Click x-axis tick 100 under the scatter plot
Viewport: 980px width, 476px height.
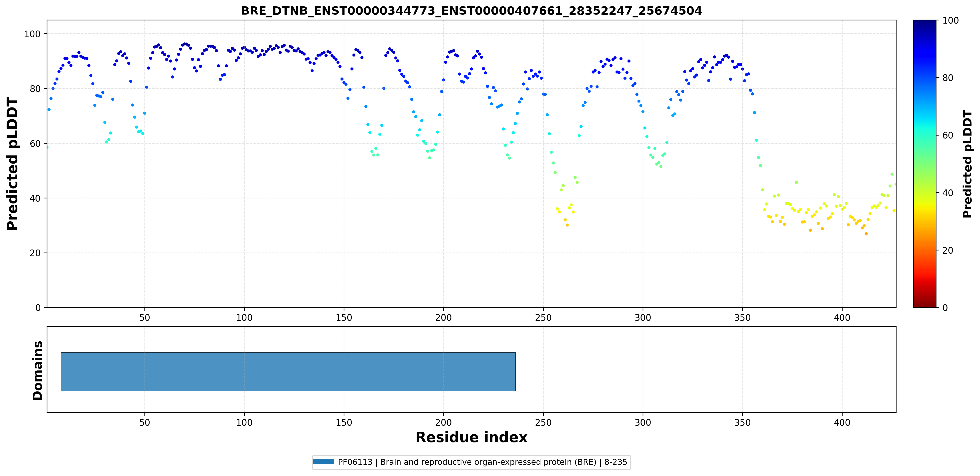point(244,317)
